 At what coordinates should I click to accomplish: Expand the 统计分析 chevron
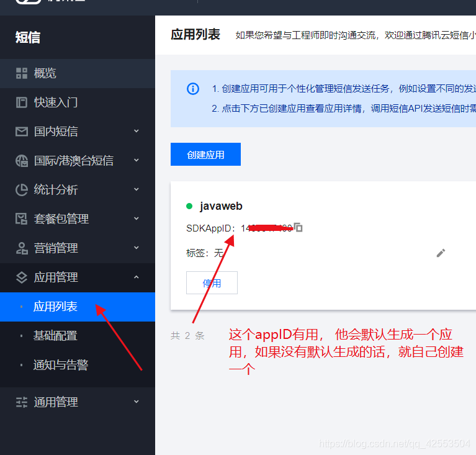click(137, 189)
